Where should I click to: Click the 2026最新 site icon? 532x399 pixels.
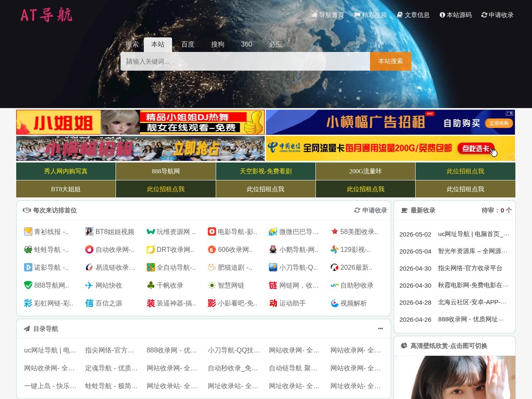(335, 267)
